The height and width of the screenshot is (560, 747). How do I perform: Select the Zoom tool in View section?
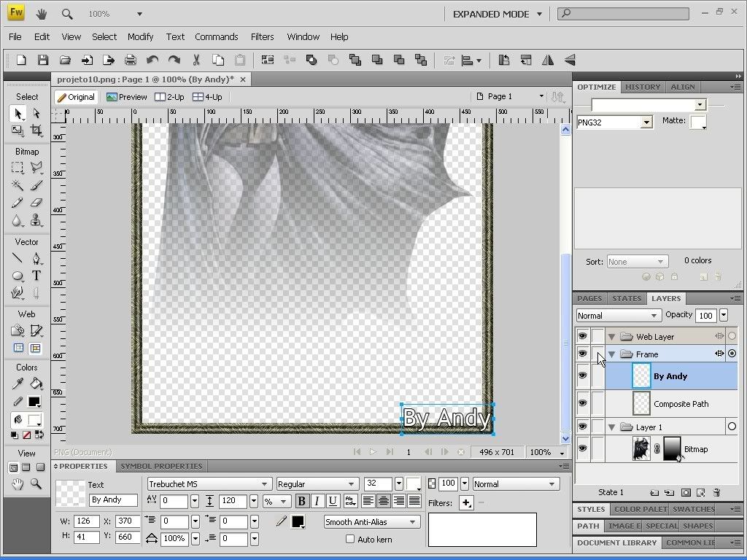click(x=36, y=484)
